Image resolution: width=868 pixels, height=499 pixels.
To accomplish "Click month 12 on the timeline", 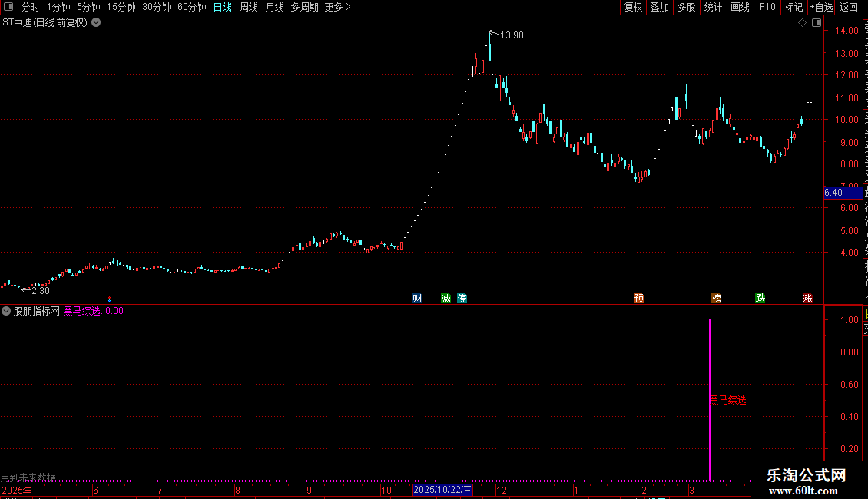I will pos(502,490).
